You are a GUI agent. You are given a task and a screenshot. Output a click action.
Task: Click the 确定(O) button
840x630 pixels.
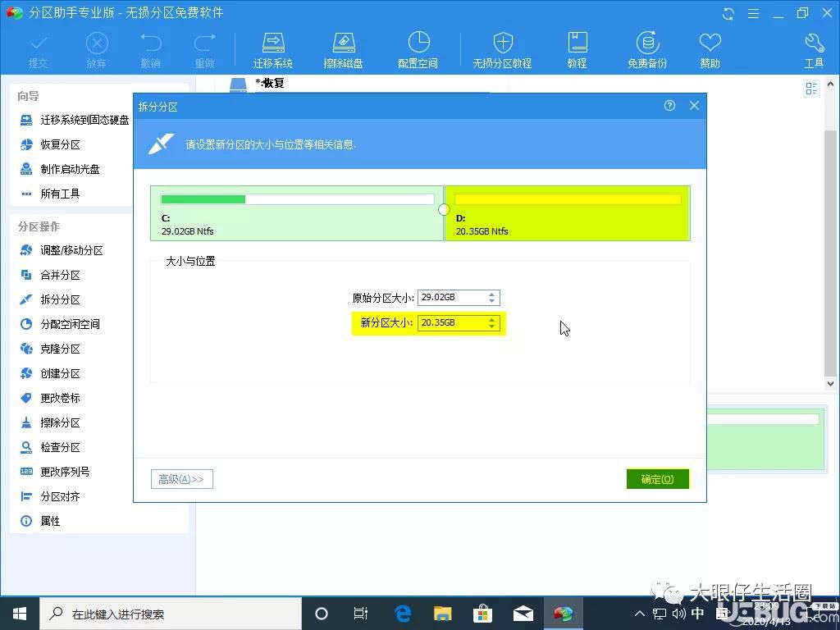[657, 479]
